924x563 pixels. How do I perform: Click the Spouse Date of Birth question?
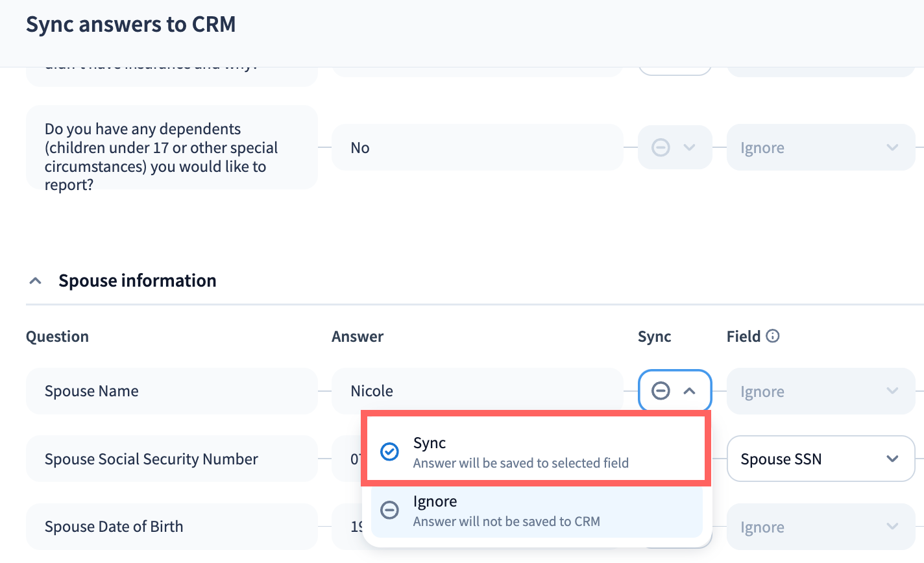point(171,527)
